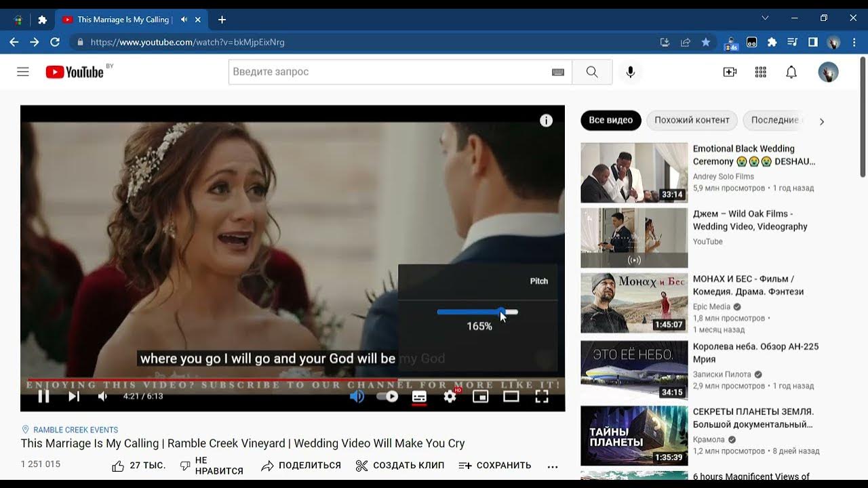This screenshot has width=868, height=488.
Task: Click the browser address bar URL
Action: [x=187, y=42]
